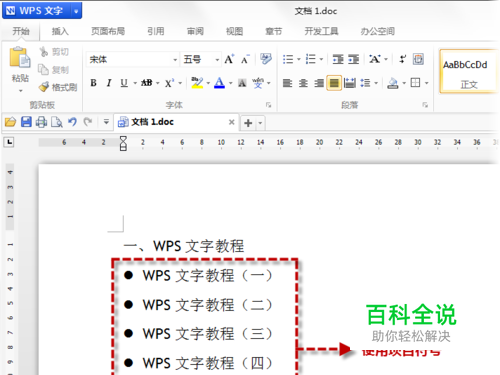Apply bullet list formatting
This screenshot has width=500, height=375.
[x=288, y=59]
